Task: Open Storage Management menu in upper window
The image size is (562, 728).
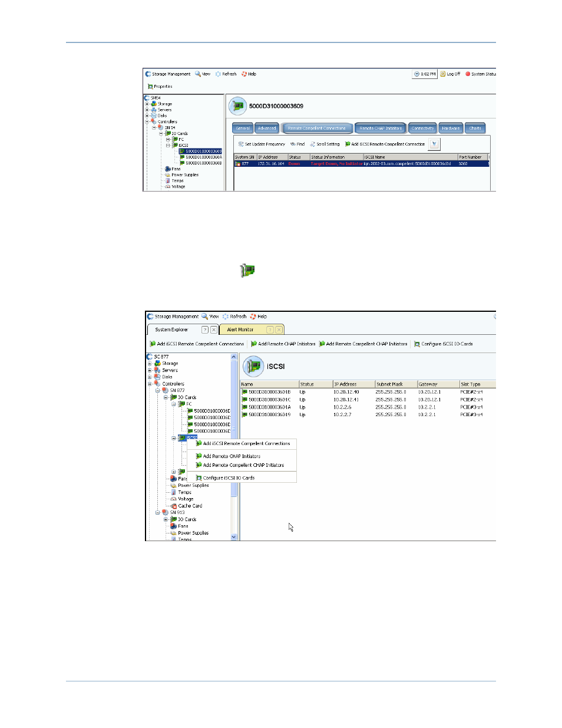Action: [168, 74]
